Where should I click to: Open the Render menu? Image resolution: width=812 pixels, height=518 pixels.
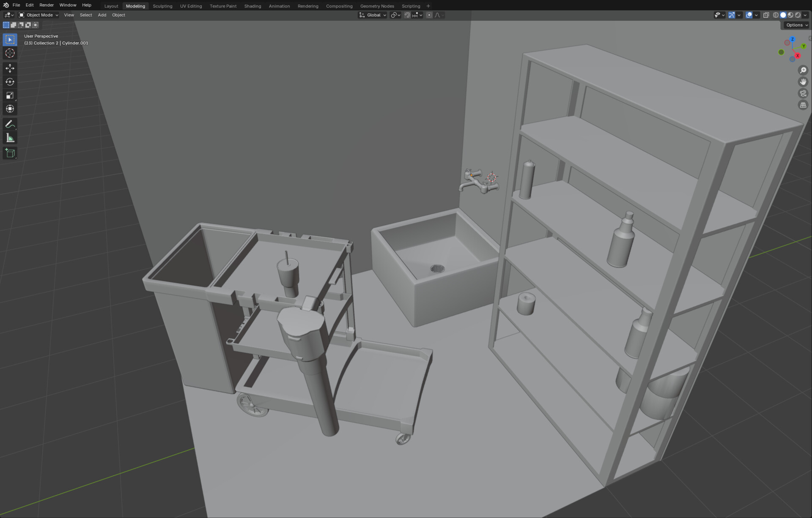point(46,5)
